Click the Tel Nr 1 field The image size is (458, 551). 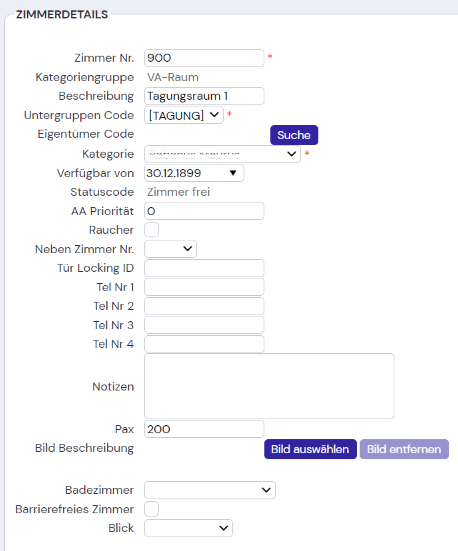tap(204, 287)
